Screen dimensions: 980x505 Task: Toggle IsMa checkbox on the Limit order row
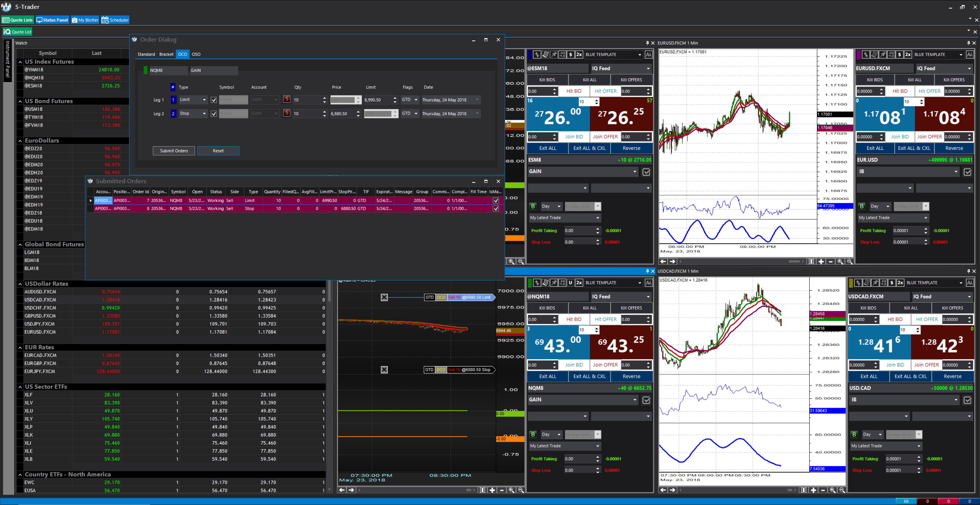point(496,200)
